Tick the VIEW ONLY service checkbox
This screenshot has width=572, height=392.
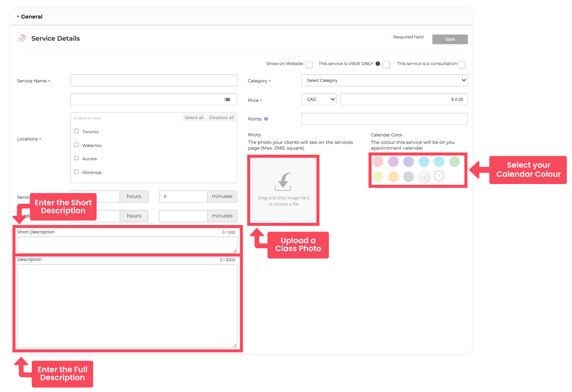click(386, 65)
